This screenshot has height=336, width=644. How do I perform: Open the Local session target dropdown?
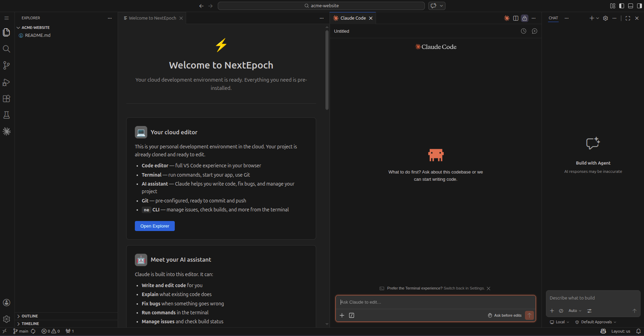(559, 322)
